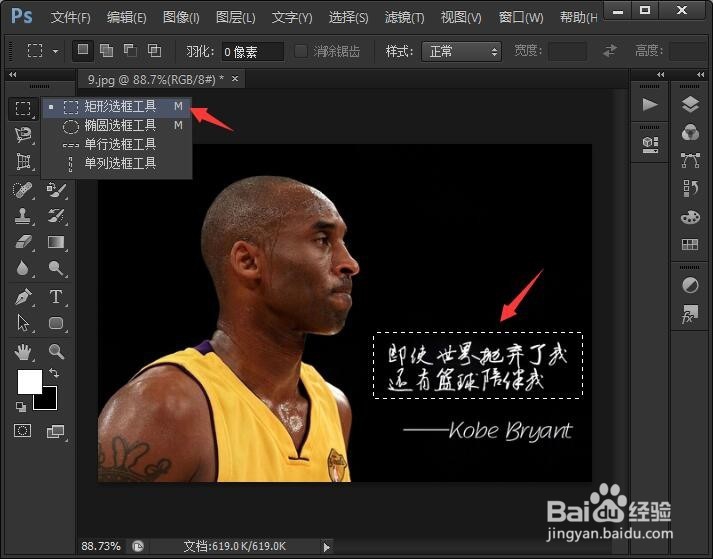Open the Swatches grid panel icon
The image size is (713, 559).
click(x=690, y=244)
